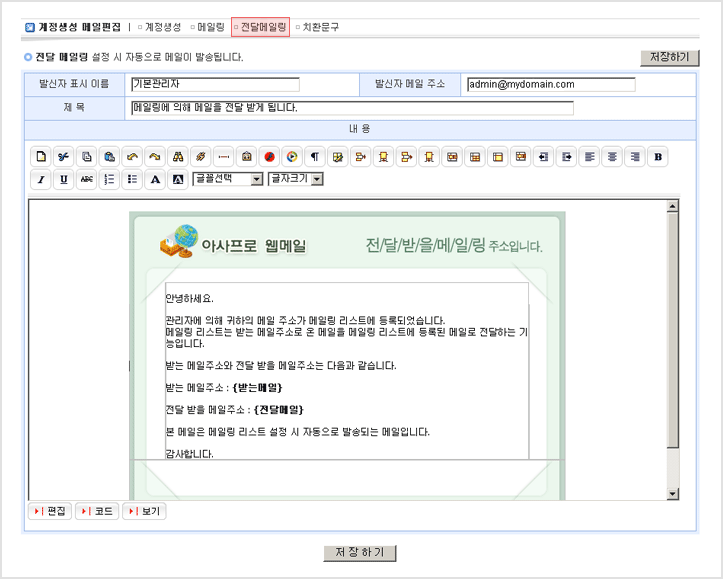Screen dimensions: 723x579
Task: Click the New document icon
Action: click(41, 156)
